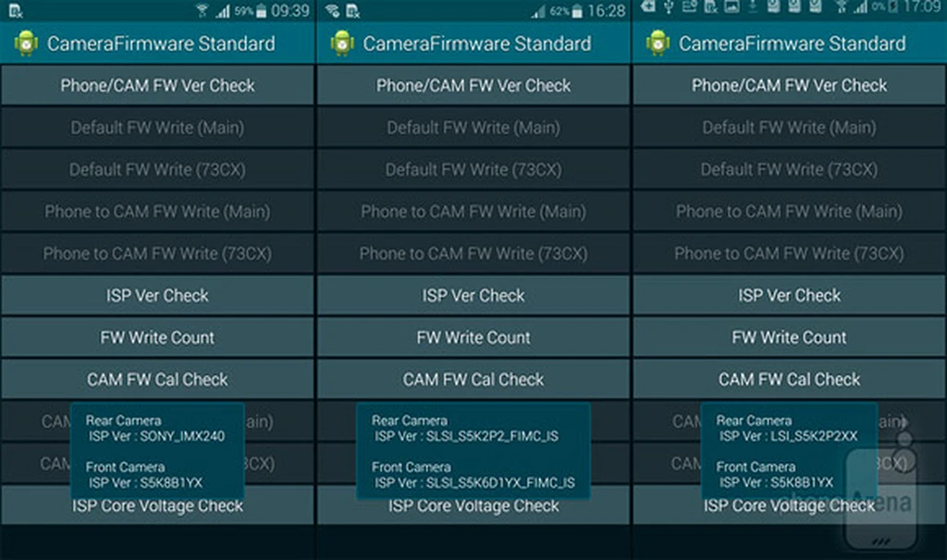Tap the battery icon showing 59%
947x560 pixels.
click(x=261, y=11)
